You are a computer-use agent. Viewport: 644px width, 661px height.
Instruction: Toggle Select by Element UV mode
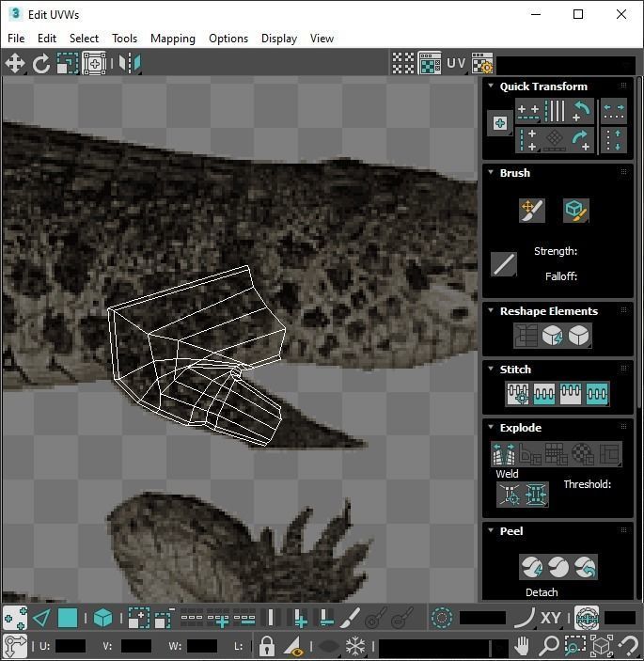(x=102, y=619)
